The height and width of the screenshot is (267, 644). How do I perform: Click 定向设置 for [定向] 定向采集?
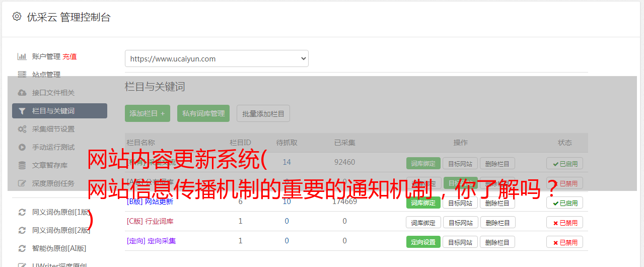pyautogui.click(x=423, y=242)
